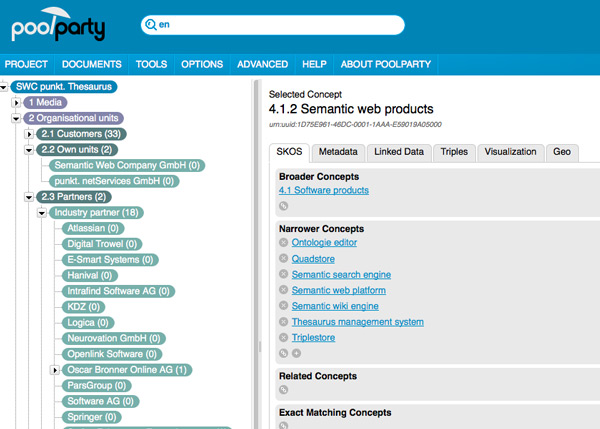Collapse 2.2 Own units node arrow
This screenshot has height=429, width=600.
click(29, 150)
